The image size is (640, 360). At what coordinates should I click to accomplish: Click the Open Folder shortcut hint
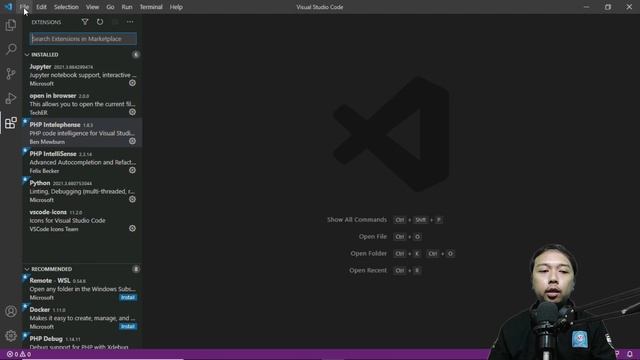coord(402,253)
